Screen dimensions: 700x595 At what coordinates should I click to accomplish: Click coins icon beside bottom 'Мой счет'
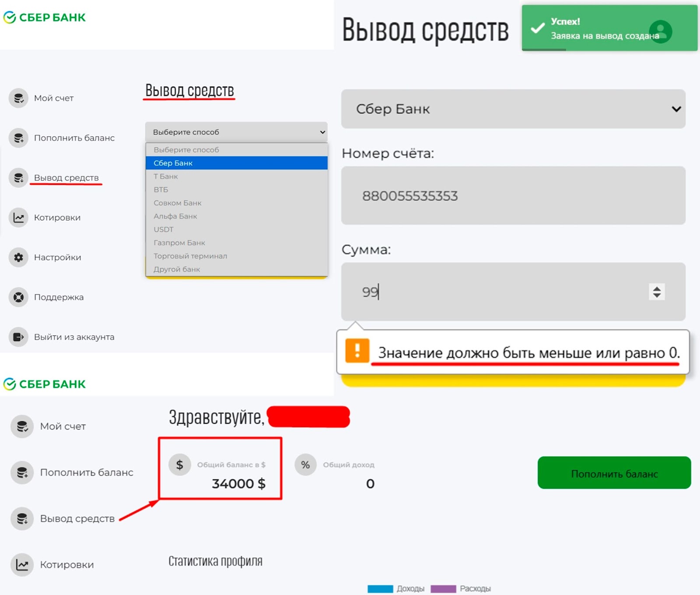coord(22,426)
